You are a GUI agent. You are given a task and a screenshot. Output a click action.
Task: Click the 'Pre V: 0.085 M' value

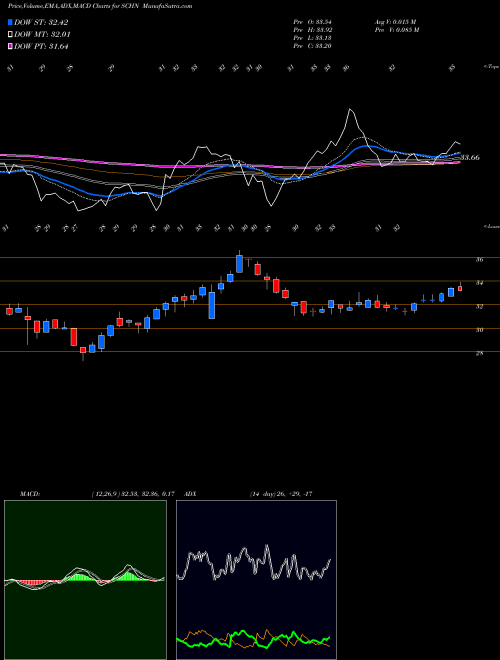398,30
